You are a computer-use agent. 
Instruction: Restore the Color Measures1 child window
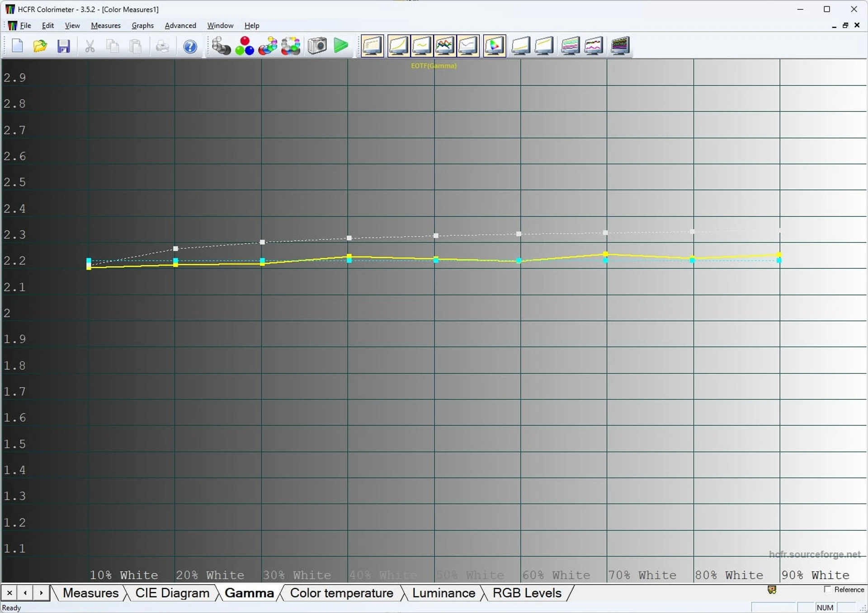pos(845,25)
